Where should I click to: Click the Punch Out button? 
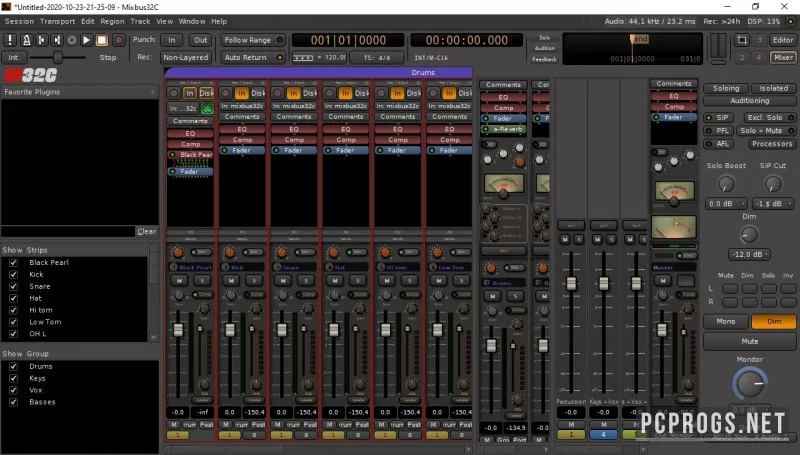click(201, 40)
